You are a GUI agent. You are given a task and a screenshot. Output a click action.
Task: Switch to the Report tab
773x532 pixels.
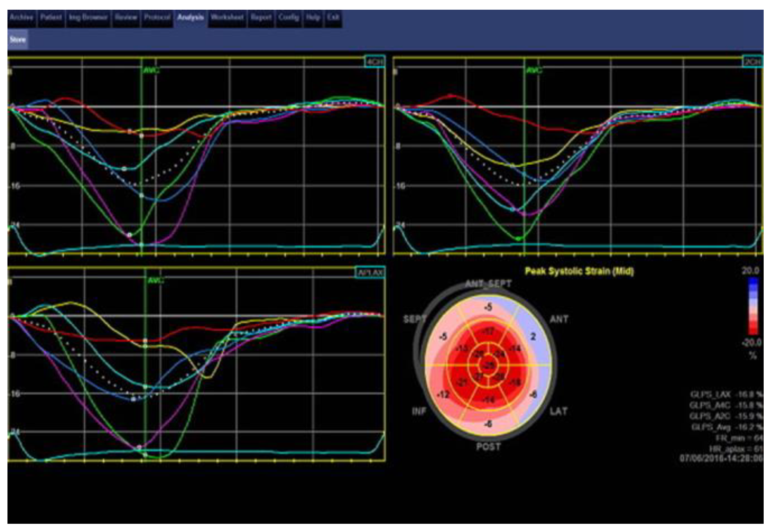click(261, 18)
